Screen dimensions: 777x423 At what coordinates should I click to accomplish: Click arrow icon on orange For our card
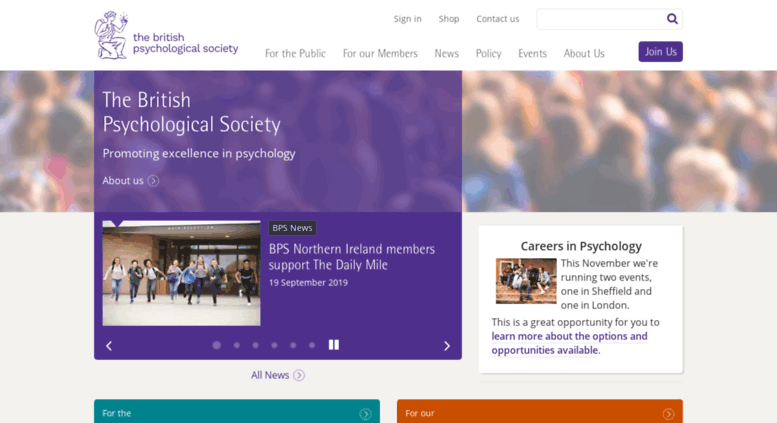[x=668, y=414]
